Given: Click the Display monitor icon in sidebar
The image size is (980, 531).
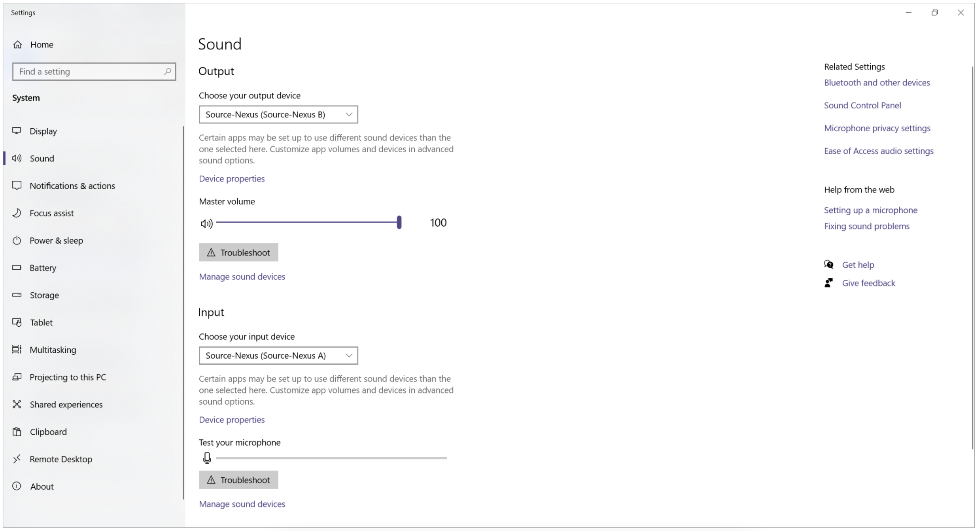Looking at the screenshot, I should 17,131.
